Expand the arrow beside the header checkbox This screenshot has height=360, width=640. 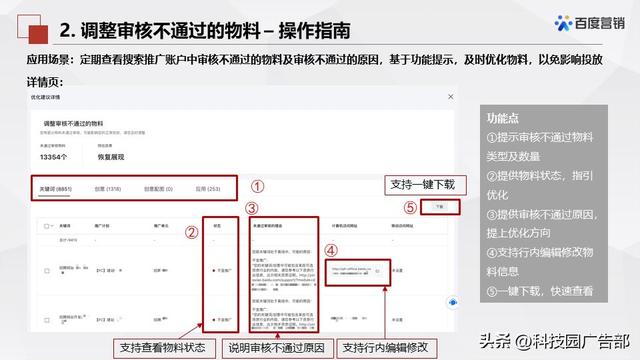[x=51, y=226]
